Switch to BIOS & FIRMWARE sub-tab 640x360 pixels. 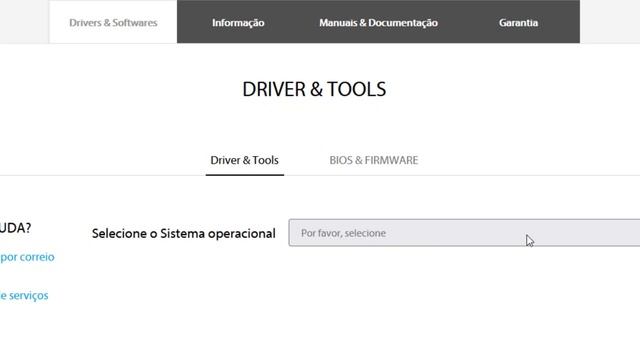click(374, 160)
